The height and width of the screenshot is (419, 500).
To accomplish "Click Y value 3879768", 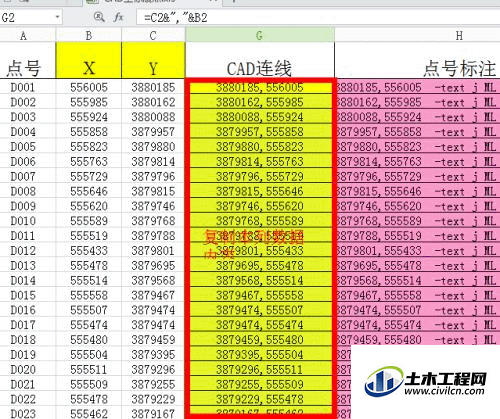I will (153, 221).
